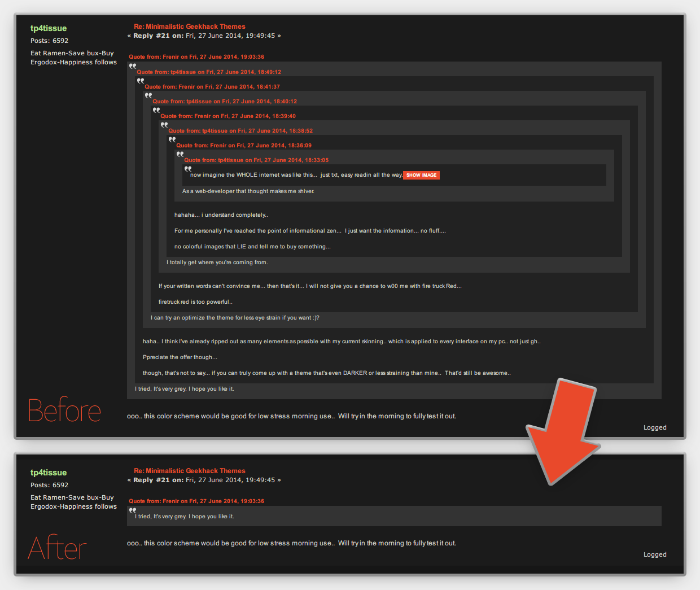Open tp4tissue's profile in the After post
The image size is (700, 590).
(x=48, y=472)
